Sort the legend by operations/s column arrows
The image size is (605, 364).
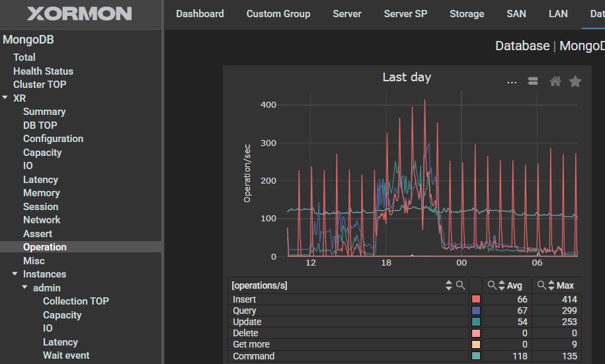(449, 285)
